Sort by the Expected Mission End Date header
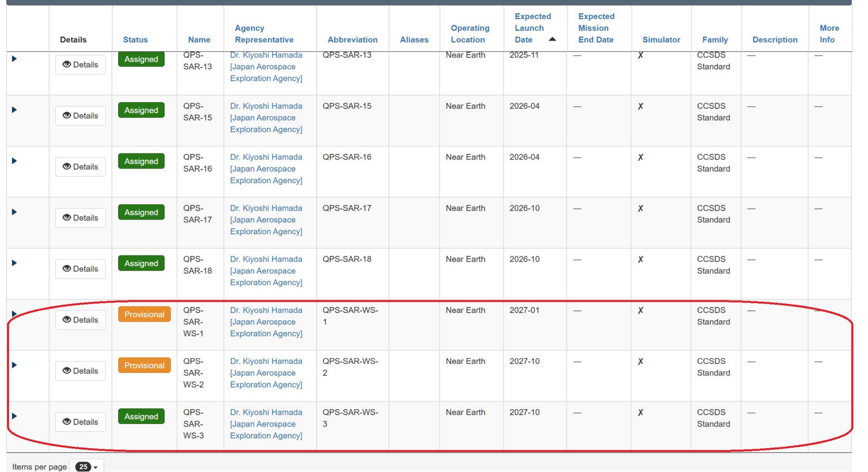Viewport: 868px width, 472px height. 596,28
